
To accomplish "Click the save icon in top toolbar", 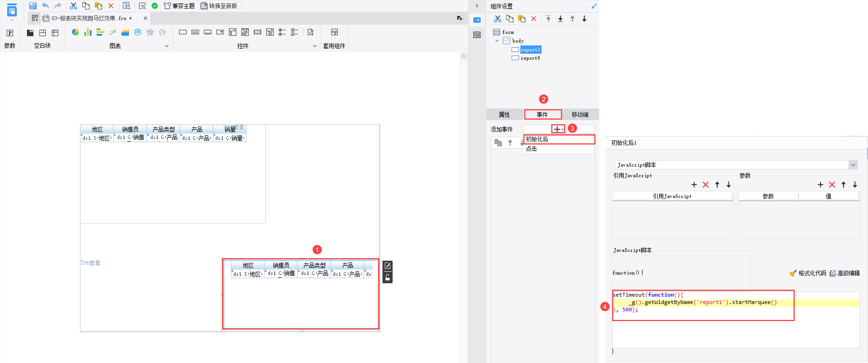I will coord(33,6).
